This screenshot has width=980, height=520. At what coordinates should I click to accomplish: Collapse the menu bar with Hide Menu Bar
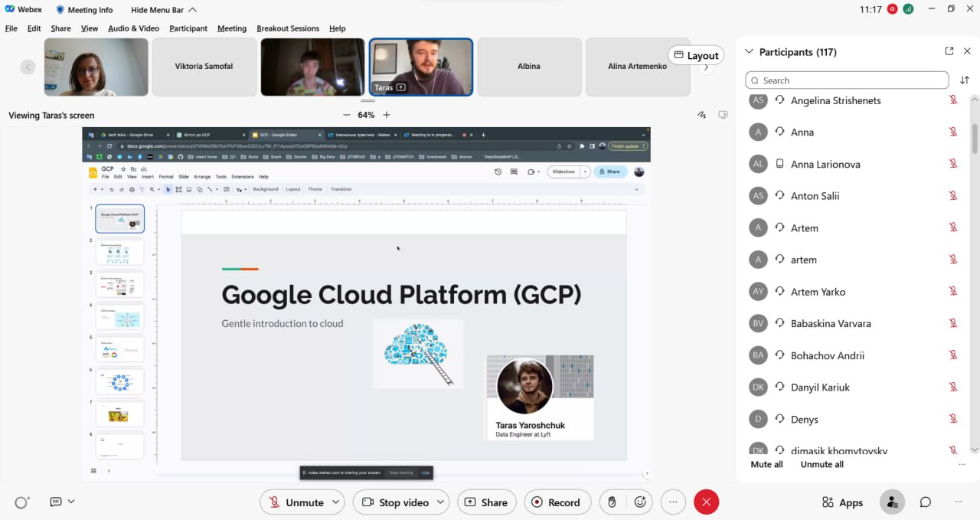164,10
